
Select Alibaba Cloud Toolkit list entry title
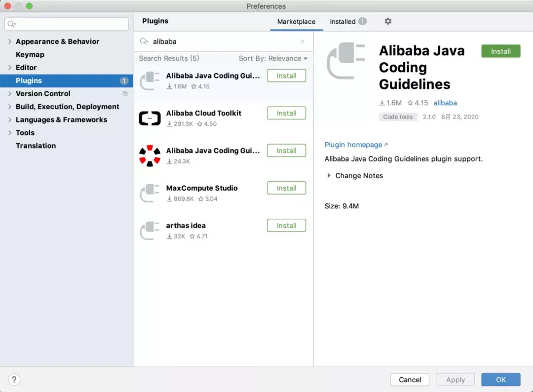pos(204,113)
